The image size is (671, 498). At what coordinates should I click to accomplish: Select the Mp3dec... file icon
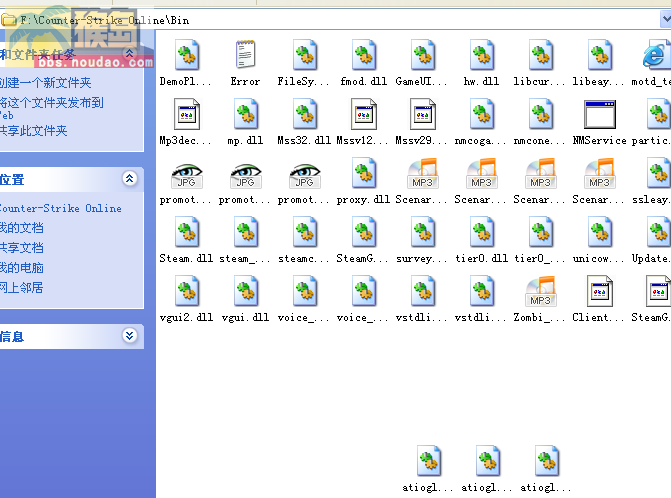(x=186, y=114)
